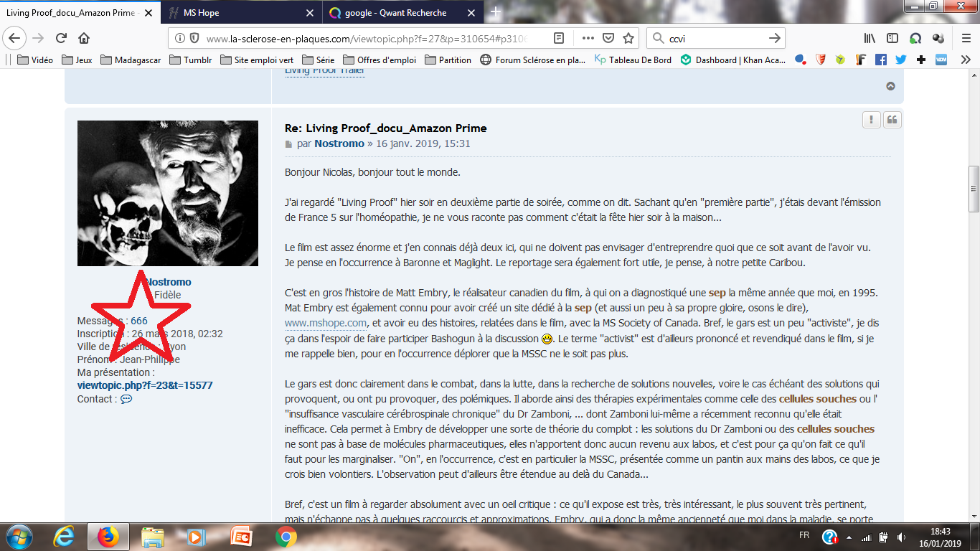Open the VDM bookmark icon
980x551 pixels.
[941, 60]
